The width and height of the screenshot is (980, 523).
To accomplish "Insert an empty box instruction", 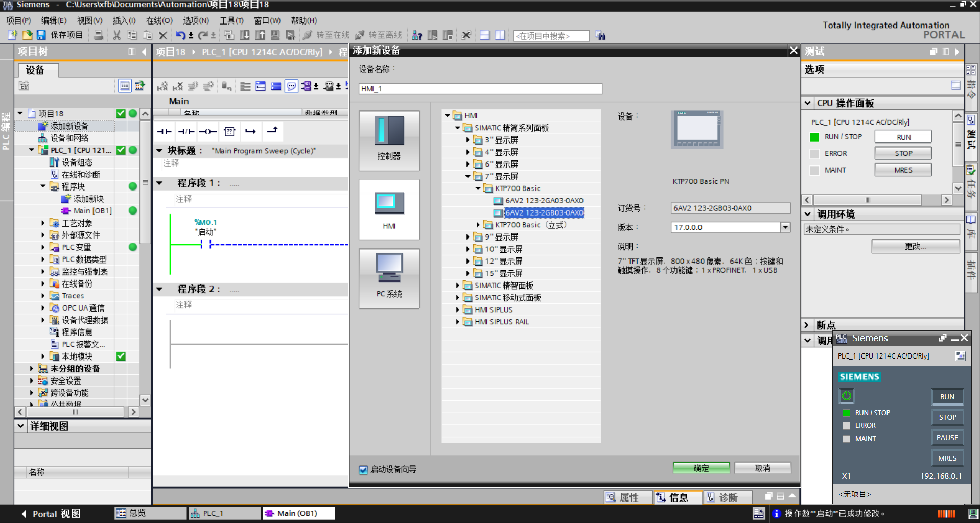I will pyautogui.click(x=229, y=132).
